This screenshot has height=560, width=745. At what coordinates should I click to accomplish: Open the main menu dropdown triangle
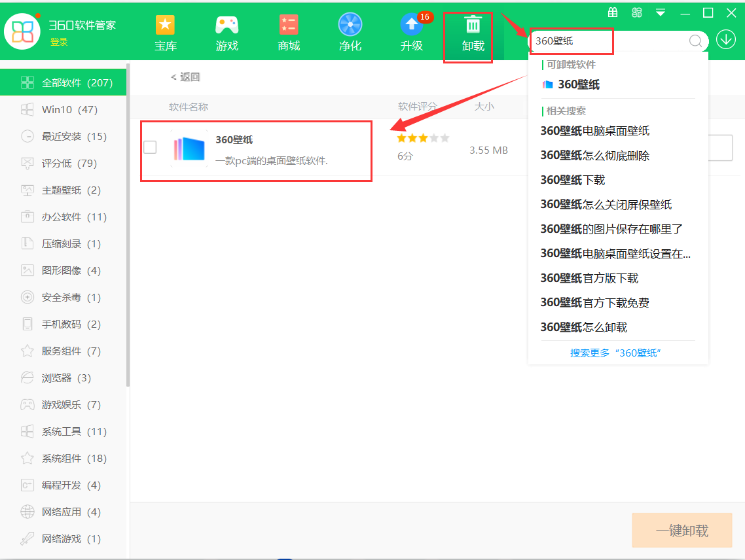coord(660,12)
